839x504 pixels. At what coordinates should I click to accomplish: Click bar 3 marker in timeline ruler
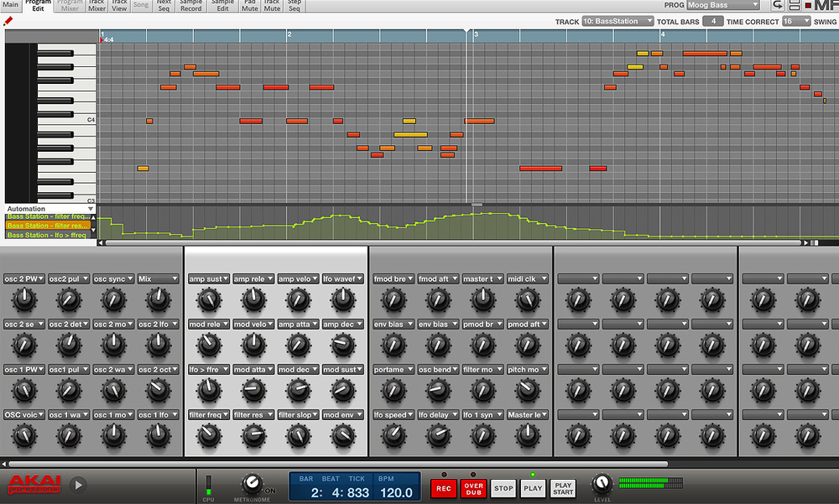pos(476,34)
